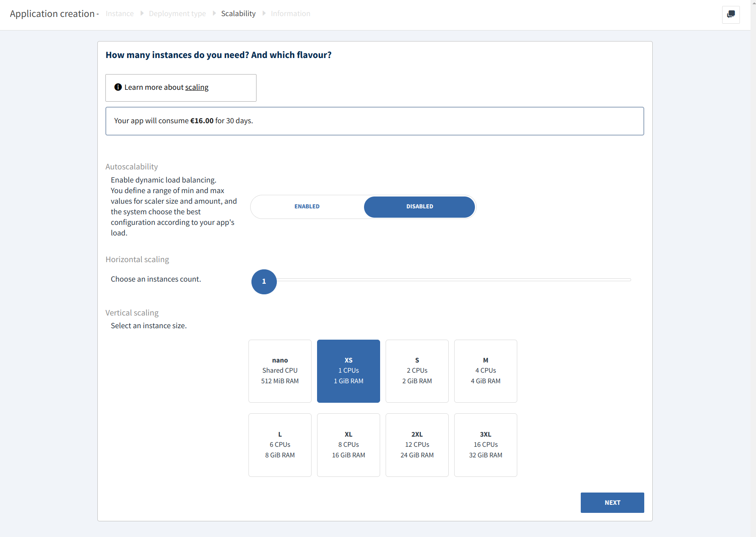Select the S instance size
Image resolution: width=756 pixels, height=537 pixels.
[x=417, y=371]
